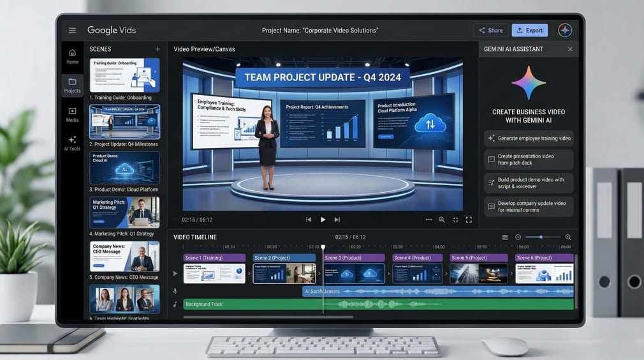Screen dimensions: 644x360
Task: Open the hamburger main menu
Action: click(72, 31)
